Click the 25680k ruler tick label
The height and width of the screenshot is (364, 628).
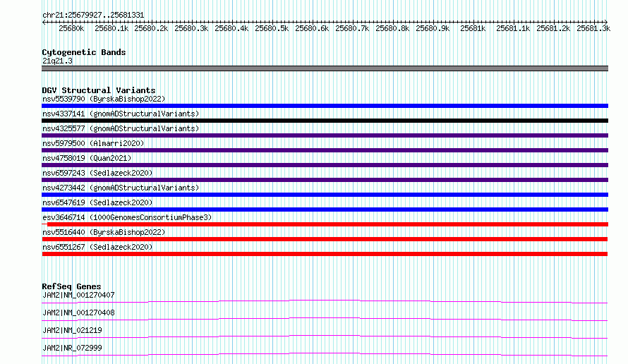[71, 28]
